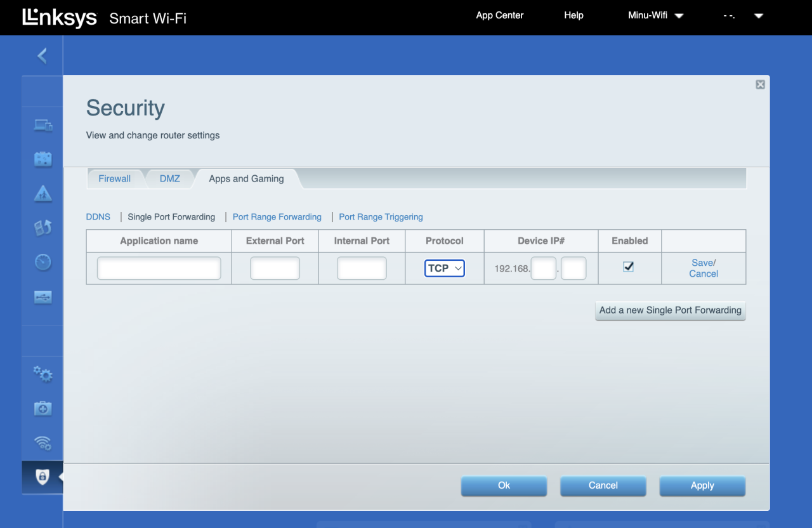Open the Port Range Forwarding view
Screen dimensions: 812x528
point(277,217)
